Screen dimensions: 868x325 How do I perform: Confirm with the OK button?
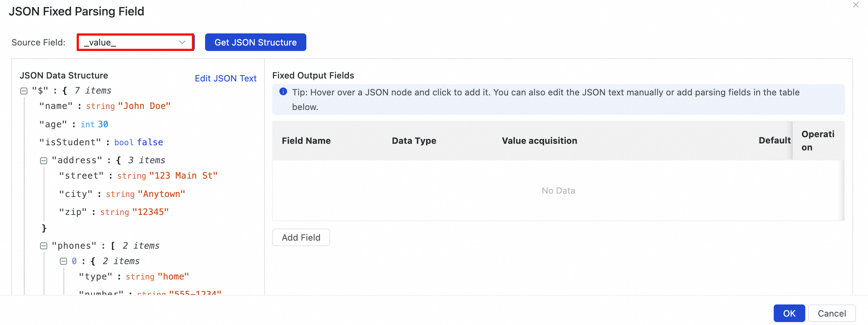pos(789,313)
